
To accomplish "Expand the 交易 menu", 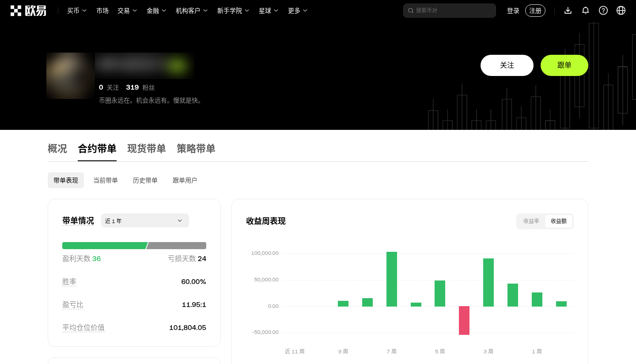I will [127, 11].
